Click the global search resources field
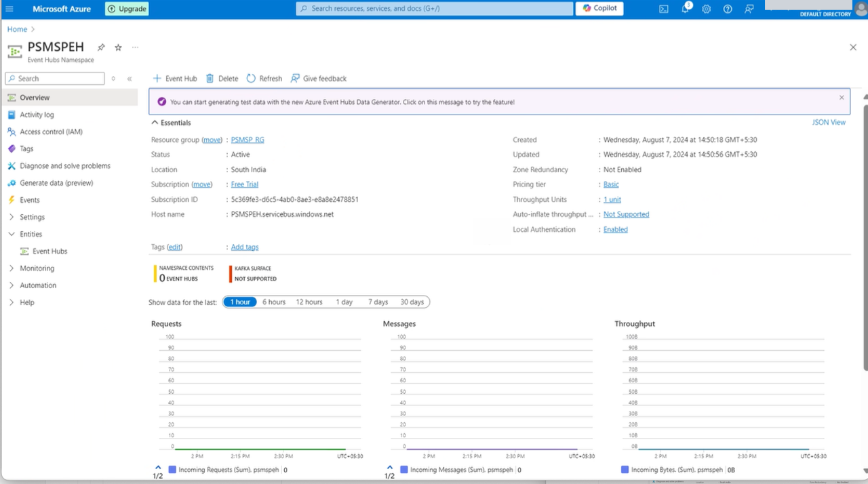Screen dimensions: 868x484 434,9
